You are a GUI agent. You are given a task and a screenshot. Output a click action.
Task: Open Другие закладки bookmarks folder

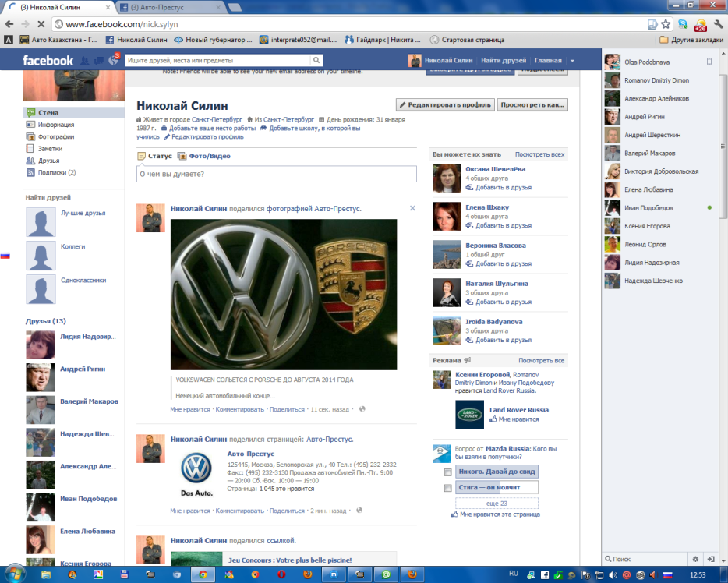[x=691, y=40]
